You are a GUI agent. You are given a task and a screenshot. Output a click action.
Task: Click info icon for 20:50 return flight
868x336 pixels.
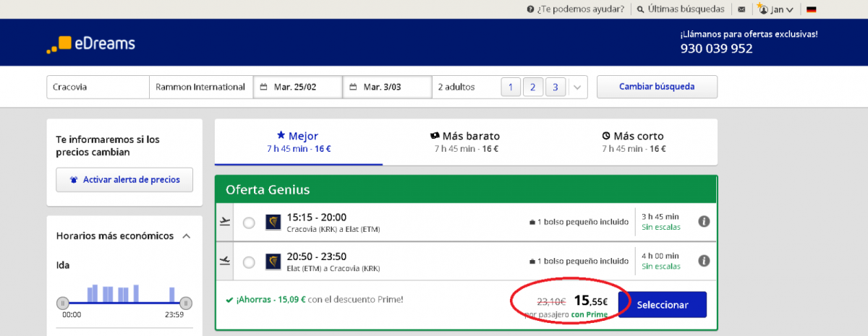(703, 261)
